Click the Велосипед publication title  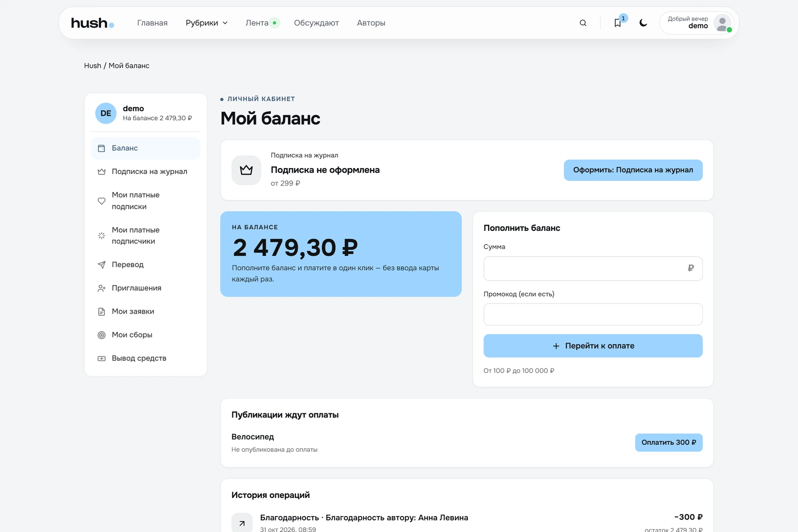[252, 437]
